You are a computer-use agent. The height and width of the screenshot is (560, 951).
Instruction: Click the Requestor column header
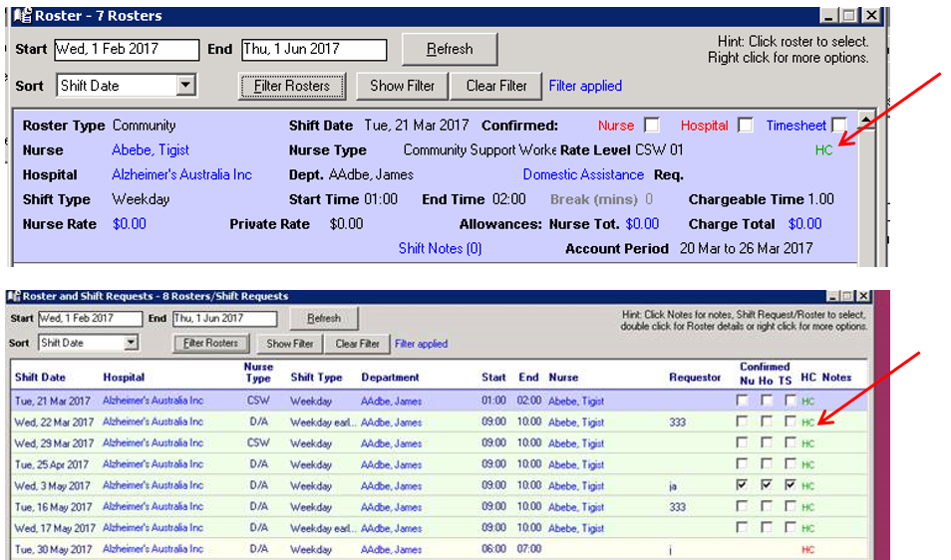[695, 377]
